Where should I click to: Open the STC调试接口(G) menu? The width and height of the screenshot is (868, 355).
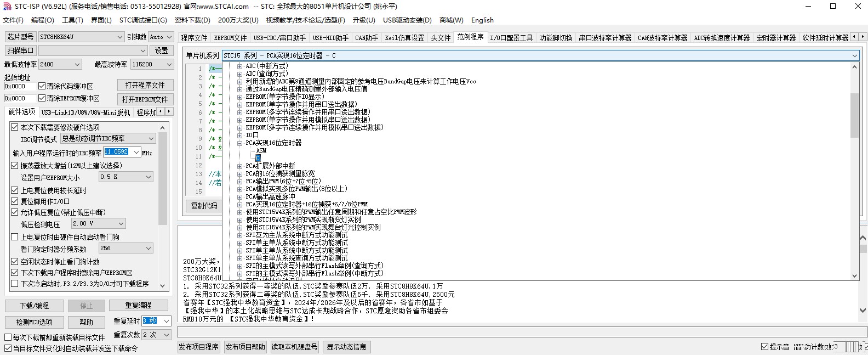tap(143, 20)
